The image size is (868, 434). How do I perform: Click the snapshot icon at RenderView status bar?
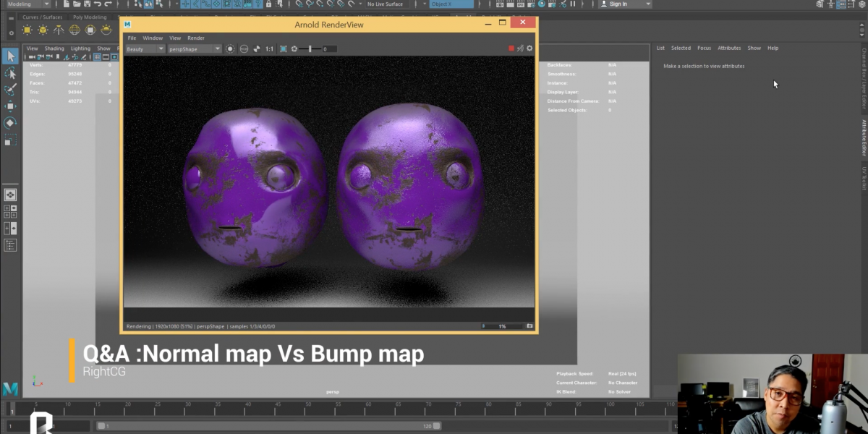click(x=529, y=326)
